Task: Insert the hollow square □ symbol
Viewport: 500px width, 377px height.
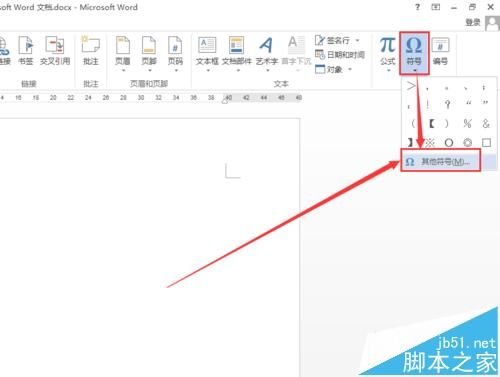Action: click(x=486, y=143)
